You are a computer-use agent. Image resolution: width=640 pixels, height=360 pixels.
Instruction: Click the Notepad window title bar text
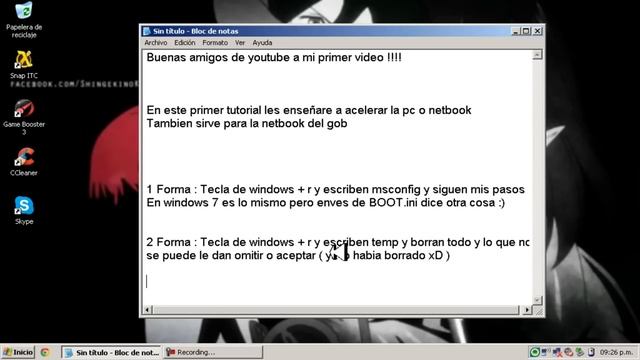[x=196, y=31]
